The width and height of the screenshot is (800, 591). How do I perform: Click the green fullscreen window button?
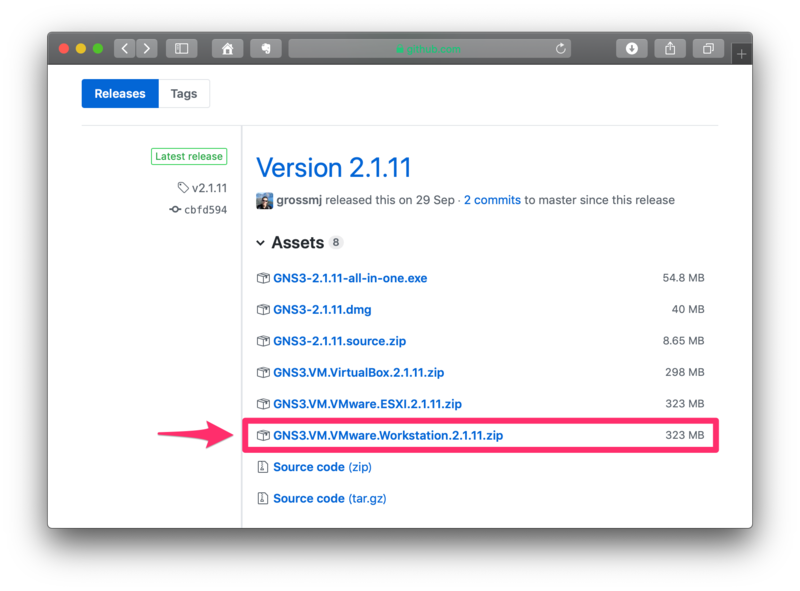click(98, 48)
